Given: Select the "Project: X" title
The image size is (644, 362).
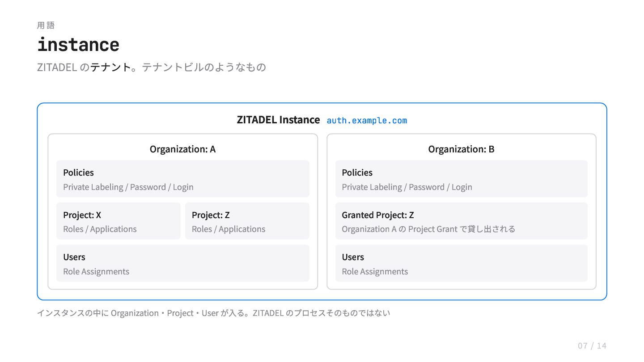Looking at the screenshot, I should 82,215.
